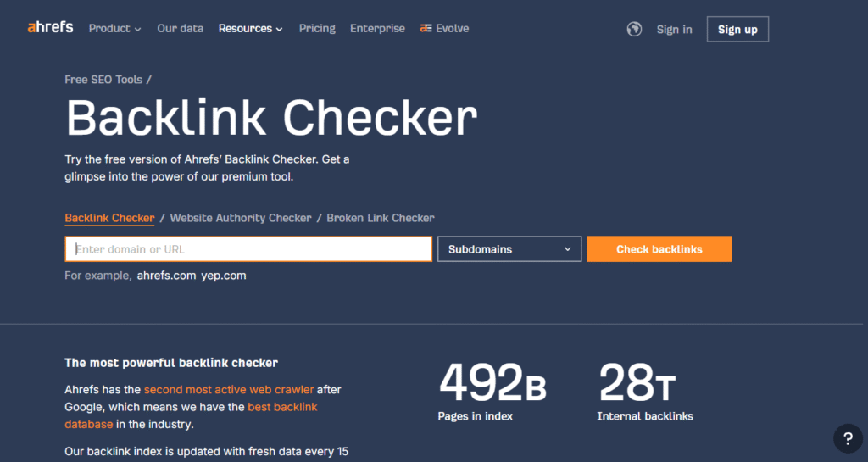Click Sign in
868x462 pixels.
[x=674, y=30]
